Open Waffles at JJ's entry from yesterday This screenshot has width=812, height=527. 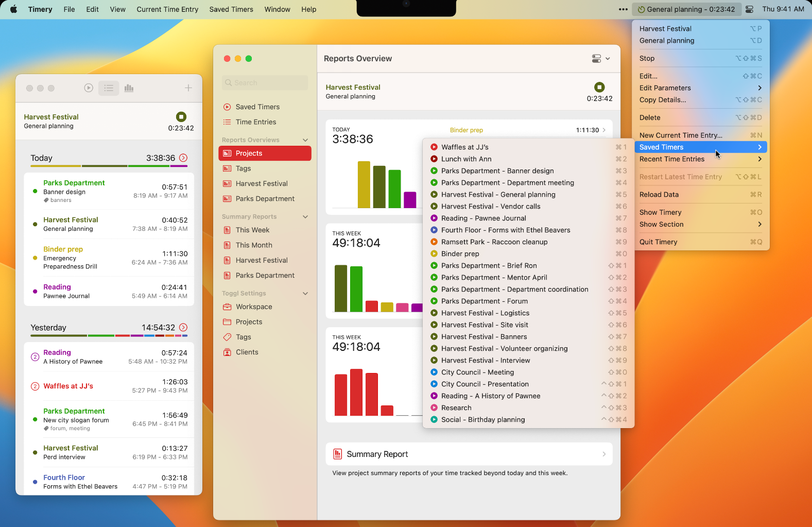tap(109, 386)
